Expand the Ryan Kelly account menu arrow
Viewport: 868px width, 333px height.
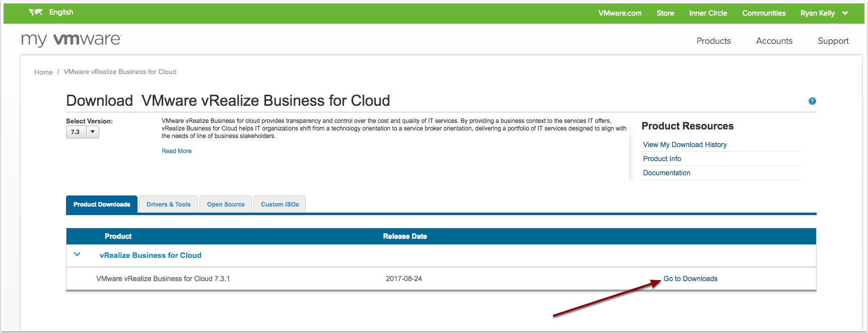(845, 13)
